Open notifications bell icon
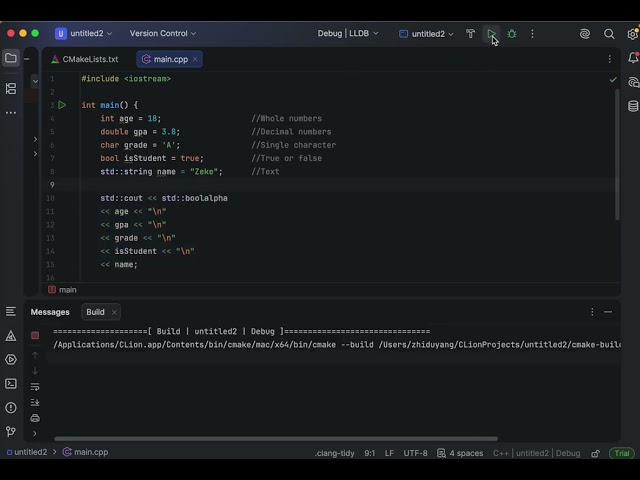Image resolution: width=640 pixels, height=480 pixels. [x=633, y=58]
